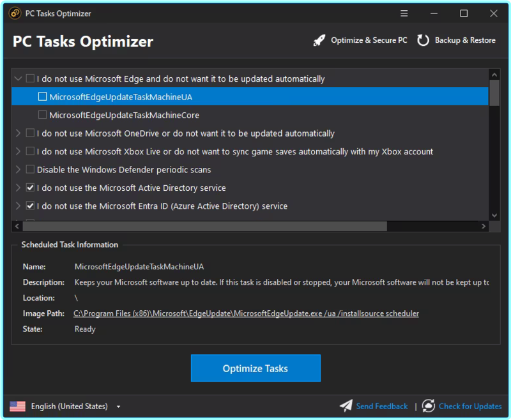
Task: Maximize the PC Tasks Optimizer window
Action: point(464,13)
